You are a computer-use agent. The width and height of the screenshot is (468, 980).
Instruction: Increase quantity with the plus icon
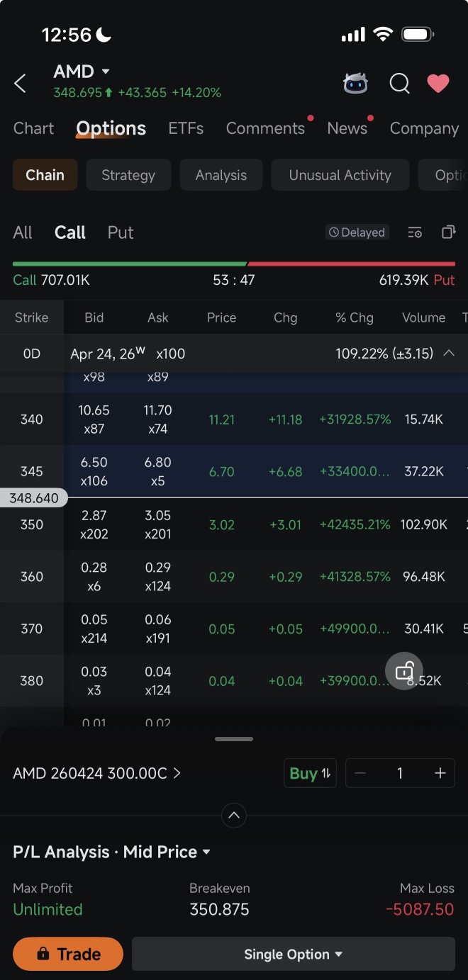coord(440,773)
